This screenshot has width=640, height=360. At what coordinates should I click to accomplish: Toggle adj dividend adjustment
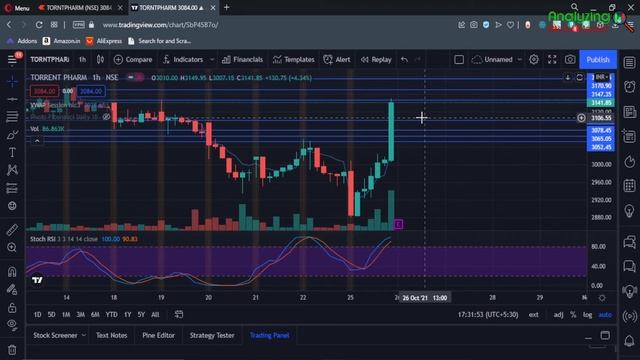coord(558,315)
